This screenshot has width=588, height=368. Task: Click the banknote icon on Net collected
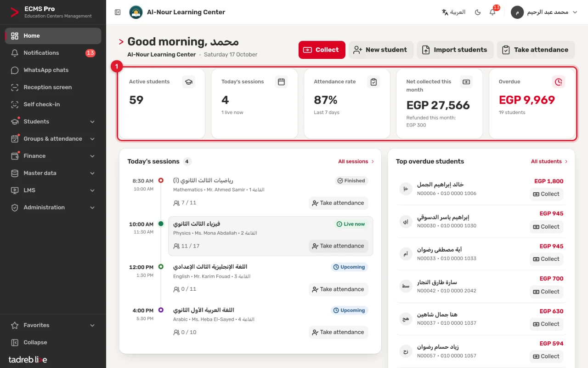[x=466, y=82]
